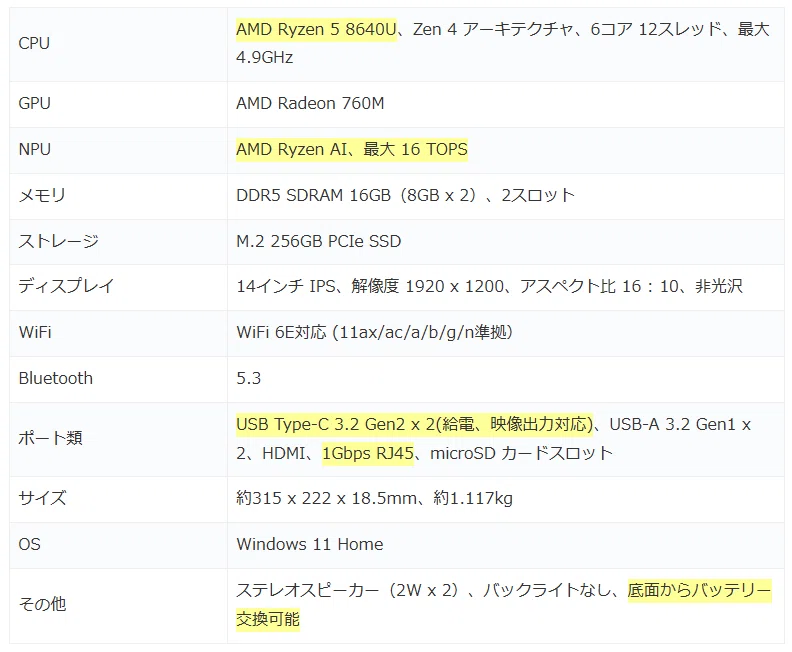The image size is (792, 652).
Task: Select the その他 row label
Action: [42, 604]
